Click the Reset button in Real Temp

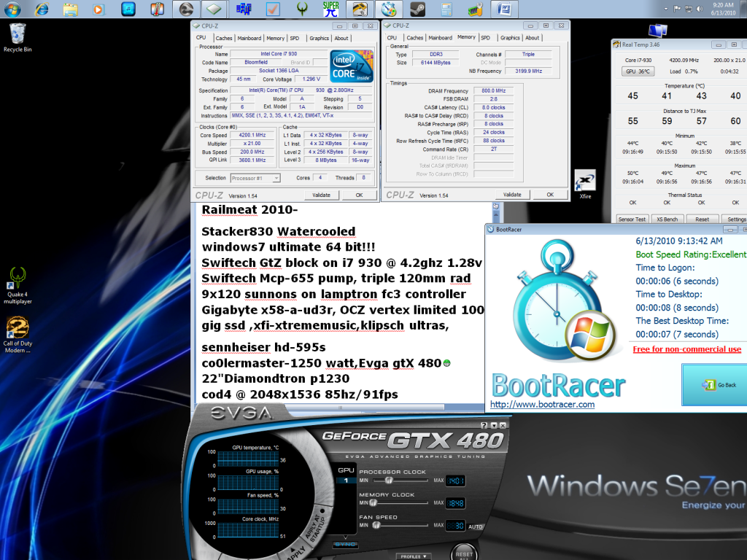coord(702,219)
